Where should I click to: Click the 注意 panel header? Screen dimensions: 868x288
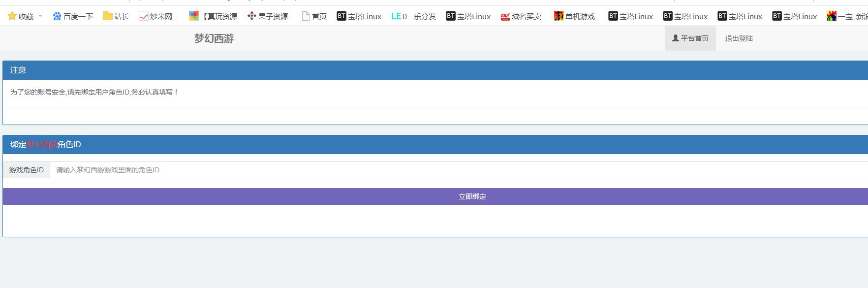(x=18, y=70)
